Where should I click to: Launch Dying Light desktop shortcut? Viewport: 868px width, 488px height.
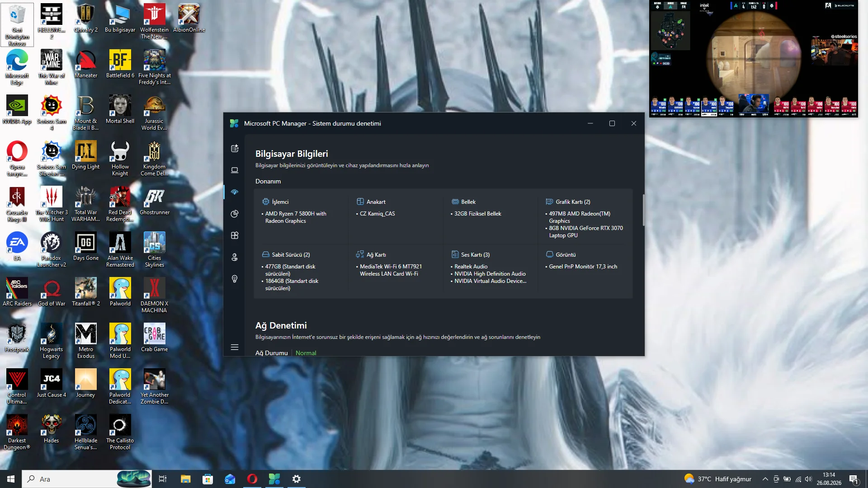click(x=86, y=155)
